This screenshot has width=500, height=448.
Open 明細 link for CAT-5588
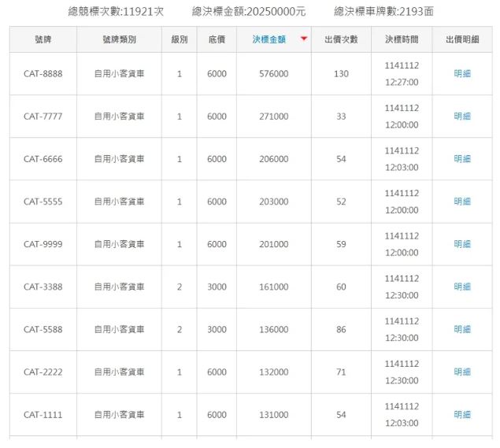point(462,329)
